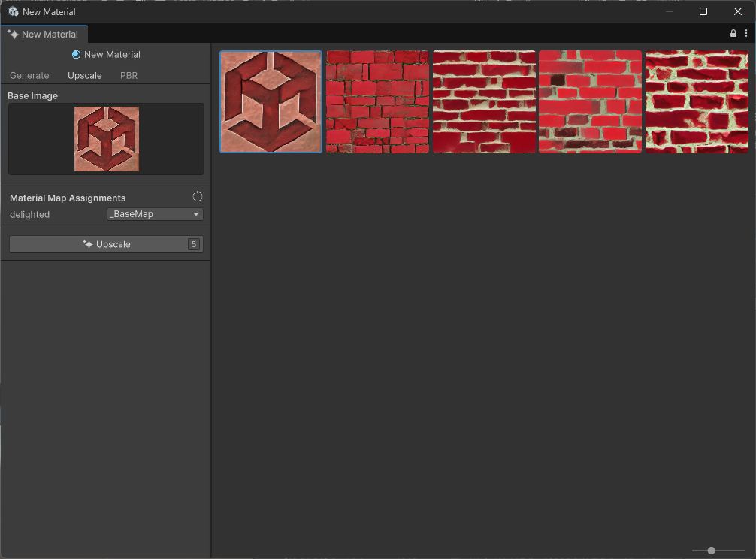Maximize the New Material window
Image resolution: width=756 pixels, height=559 pixels.
click(703, 11)
